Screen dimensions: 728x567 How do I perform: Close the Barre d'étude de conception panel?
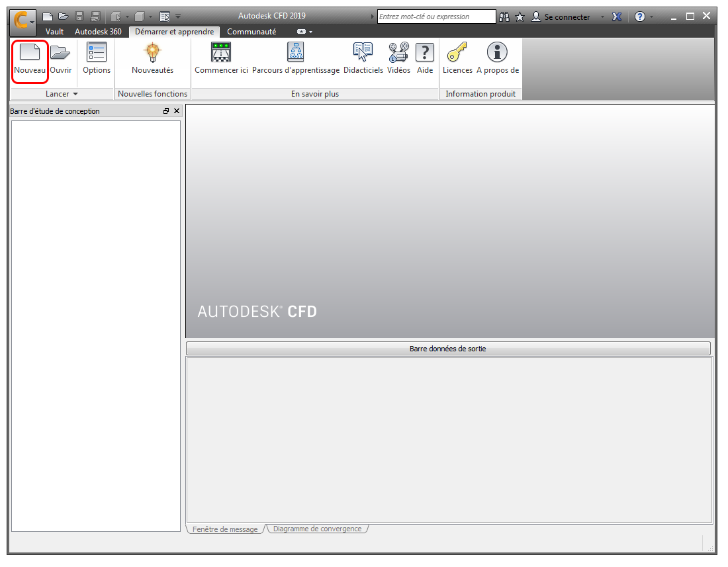click(177, 111)
